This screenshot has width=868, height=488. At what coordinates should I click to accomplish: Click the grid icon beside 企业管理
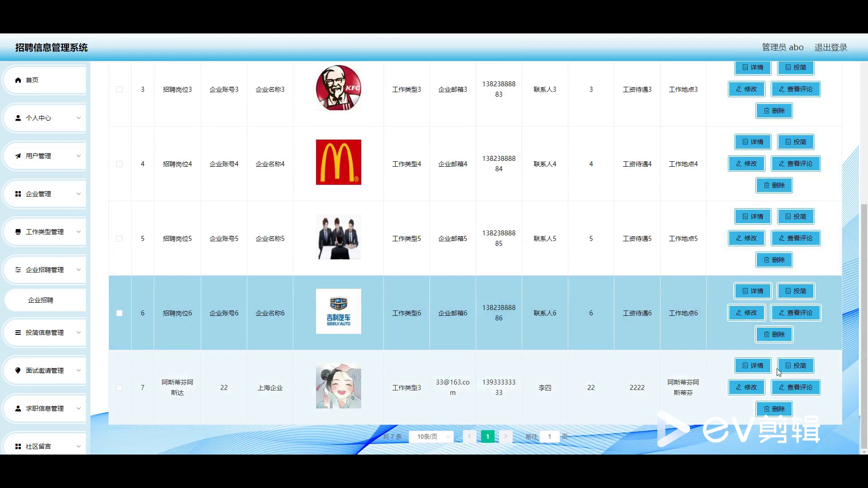click(x=18, y=194)
